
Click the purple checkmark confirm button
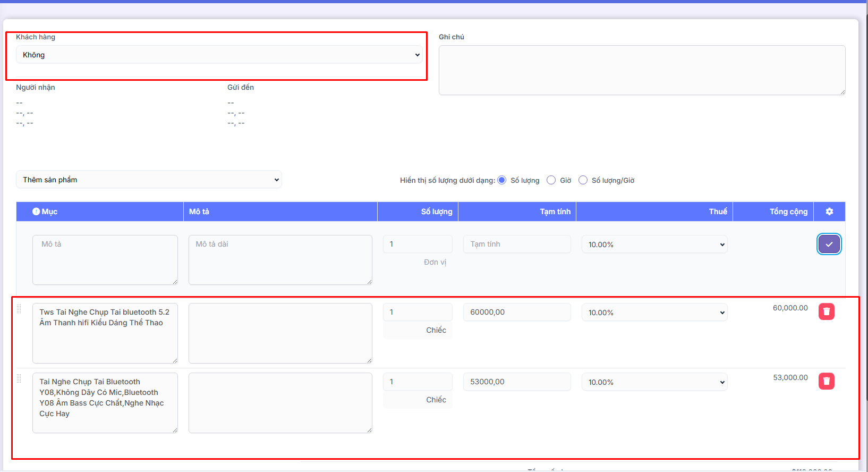[829, 244]
